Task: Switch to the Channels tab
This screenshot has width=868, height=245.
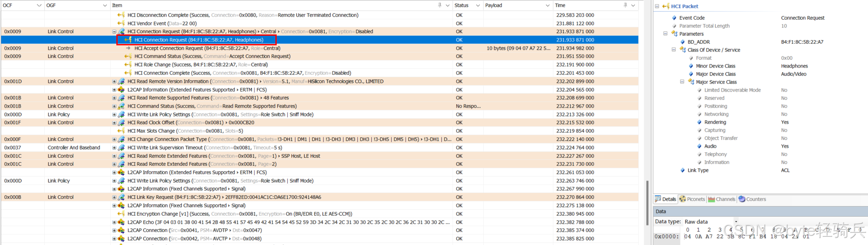Action: (722, 199)
